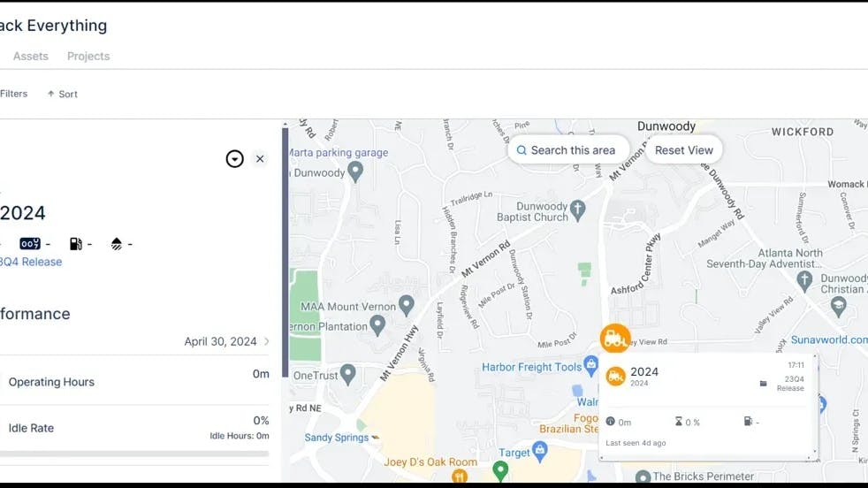
Task: Click the OneTrust map pin
Action: click(x=347, y=375)
